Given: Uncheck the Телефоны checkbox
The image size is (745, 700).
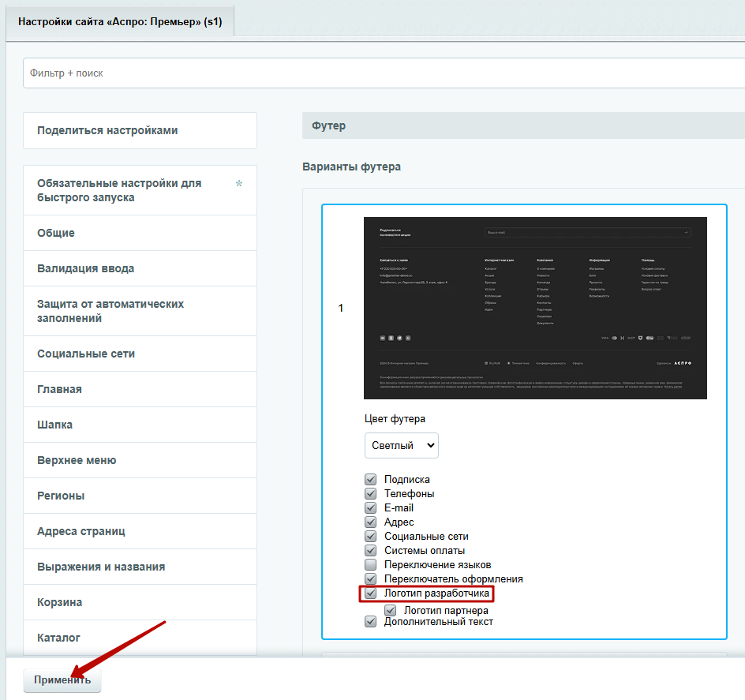Looking at the screenshot, I should [x=371, y=494].
